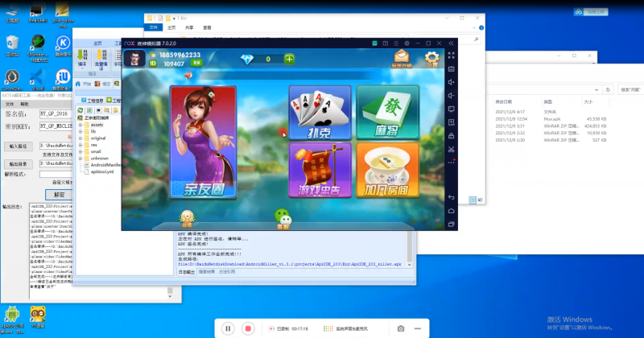Click the 密钥KEY input field
This screenshot has height=338, width=644.
coord(56,126)
